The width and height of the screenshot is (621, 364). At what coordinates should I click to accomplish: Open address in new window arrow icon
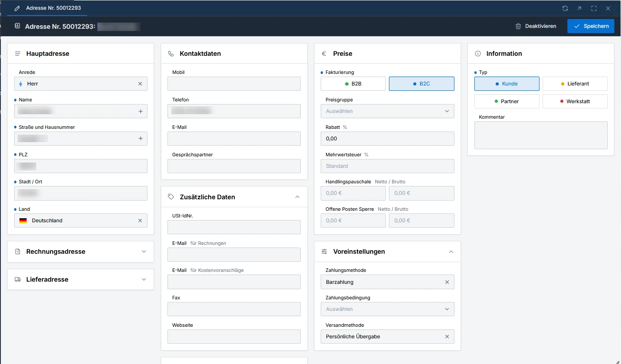(579, 8)
